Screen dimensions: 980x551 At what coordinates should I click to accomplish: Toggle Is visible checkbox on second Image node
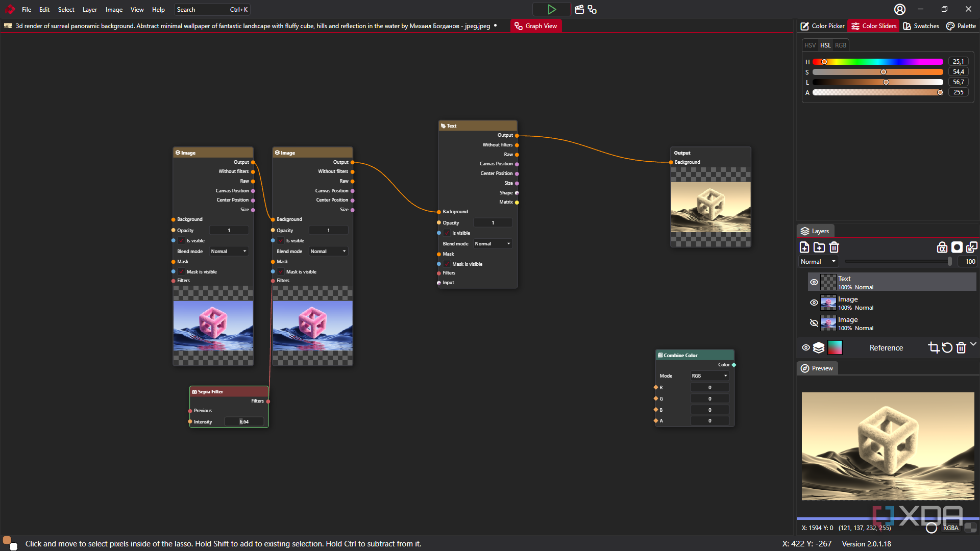pos(281,241)
